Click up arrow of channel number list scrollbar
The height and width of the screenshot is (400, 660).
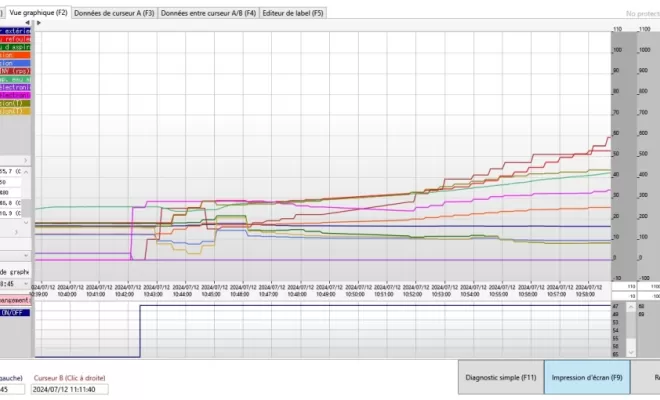click(631, 307)
